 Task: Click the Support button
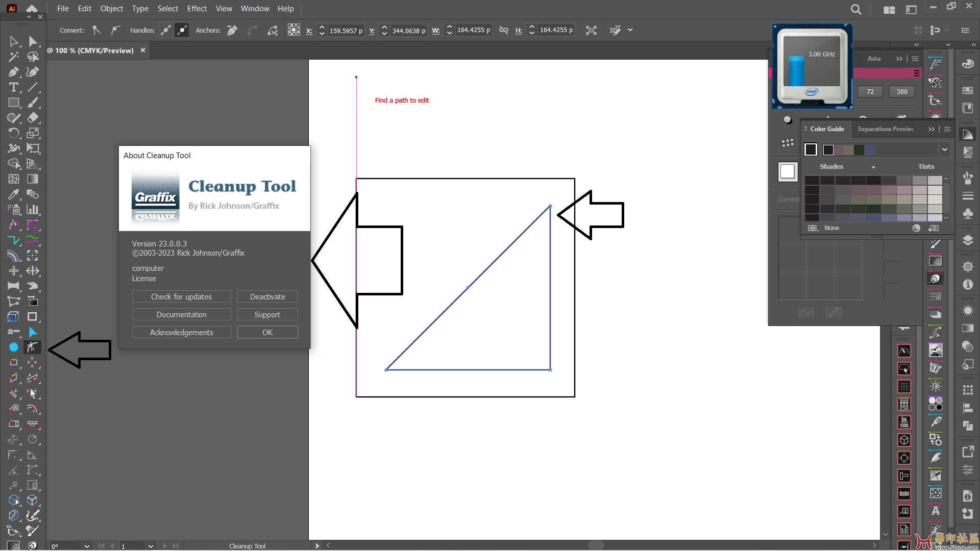pyautogui.click(x=267, y=315)
